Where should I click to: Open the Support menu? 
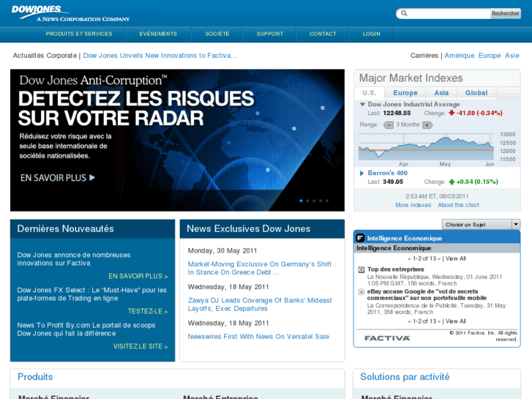[270, 34]
